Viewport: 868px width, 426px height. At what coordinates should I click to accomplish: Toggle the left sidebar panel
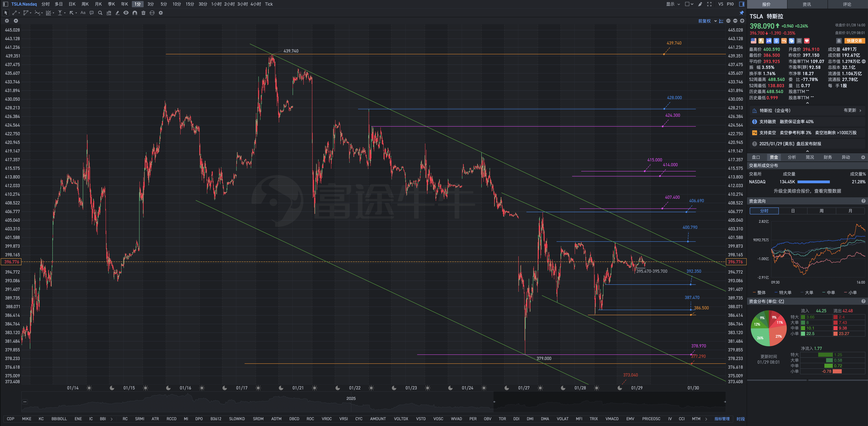point(5,4)
